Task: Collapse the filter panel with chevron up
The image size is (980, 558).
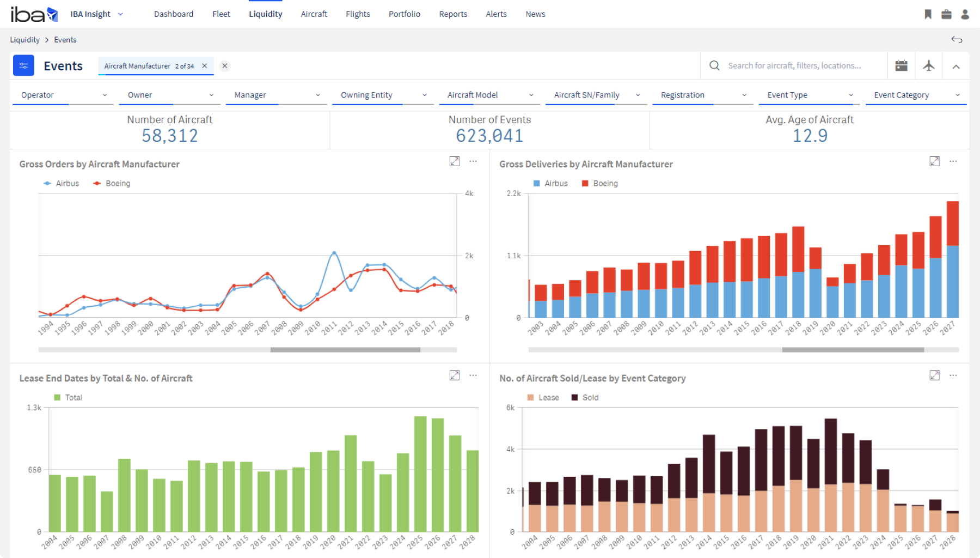Action: tap(956, 66)
